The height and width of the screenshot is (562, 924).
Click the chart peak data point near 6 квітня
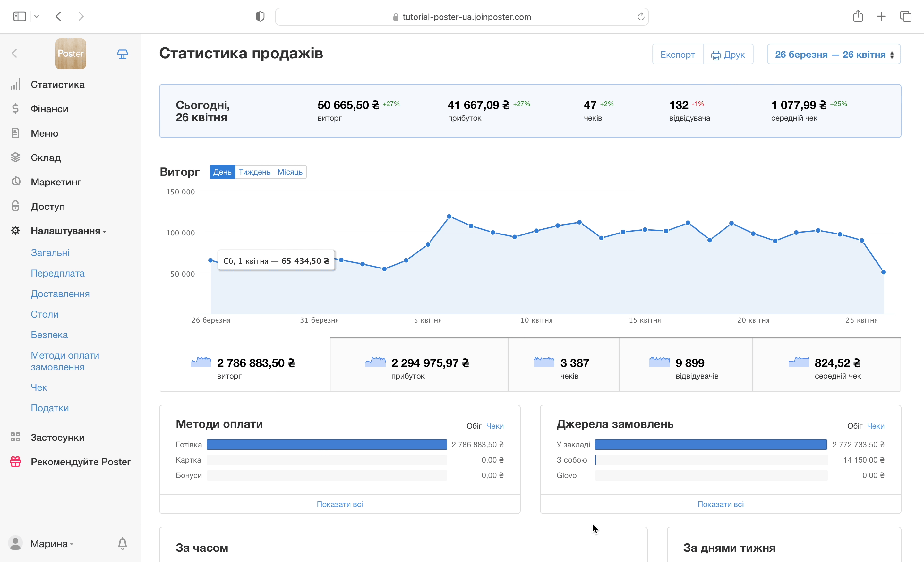click(x=449, y=217)
